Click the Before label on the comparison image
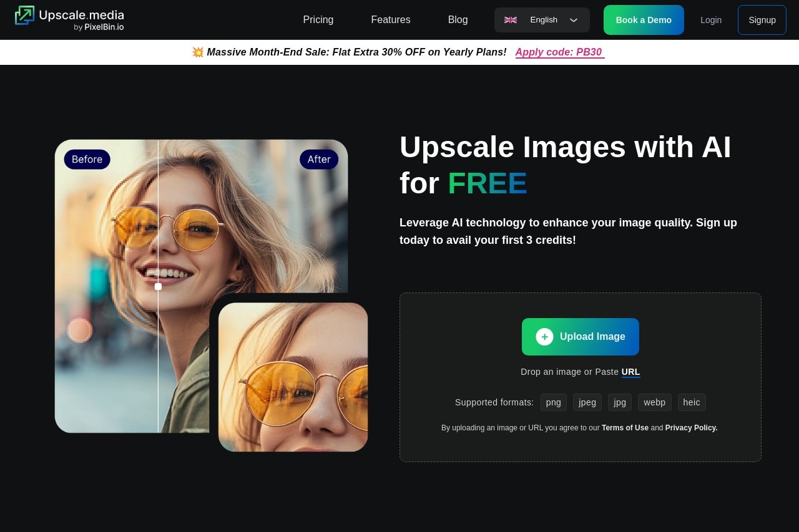Screen dimensions: 799x532 87,159
